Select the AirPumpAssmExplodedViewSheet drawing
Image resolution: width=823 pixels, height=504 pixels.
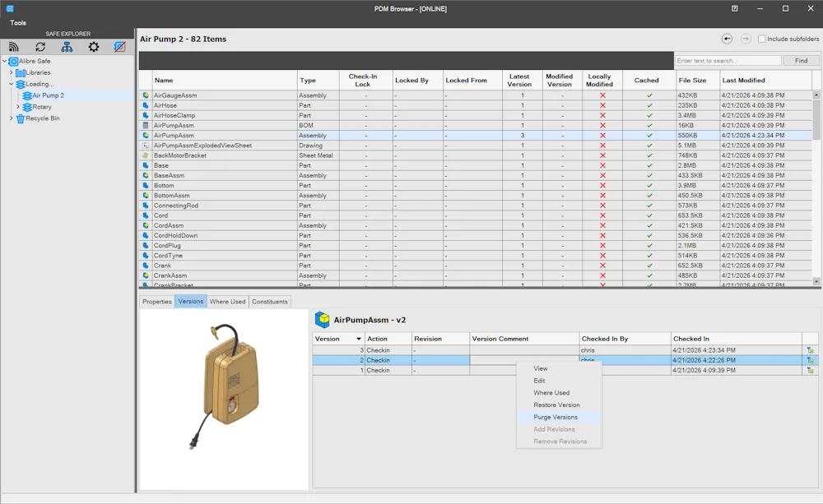202,146
